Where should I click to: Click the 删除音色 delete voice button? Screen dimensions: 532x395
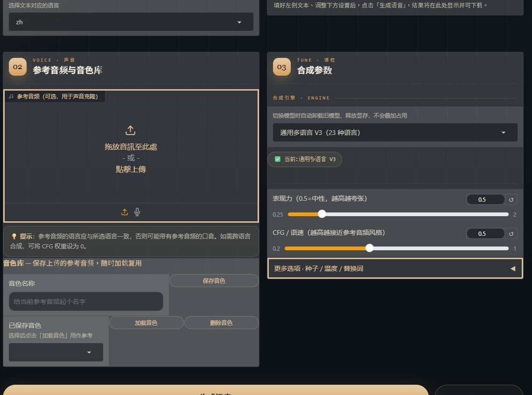pyautogui.click(x=221, y=323)
